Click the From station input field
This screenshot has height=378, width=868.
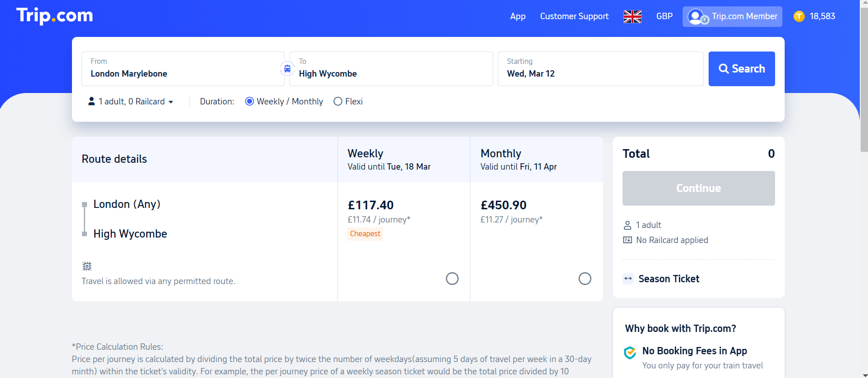pos(183,69)
